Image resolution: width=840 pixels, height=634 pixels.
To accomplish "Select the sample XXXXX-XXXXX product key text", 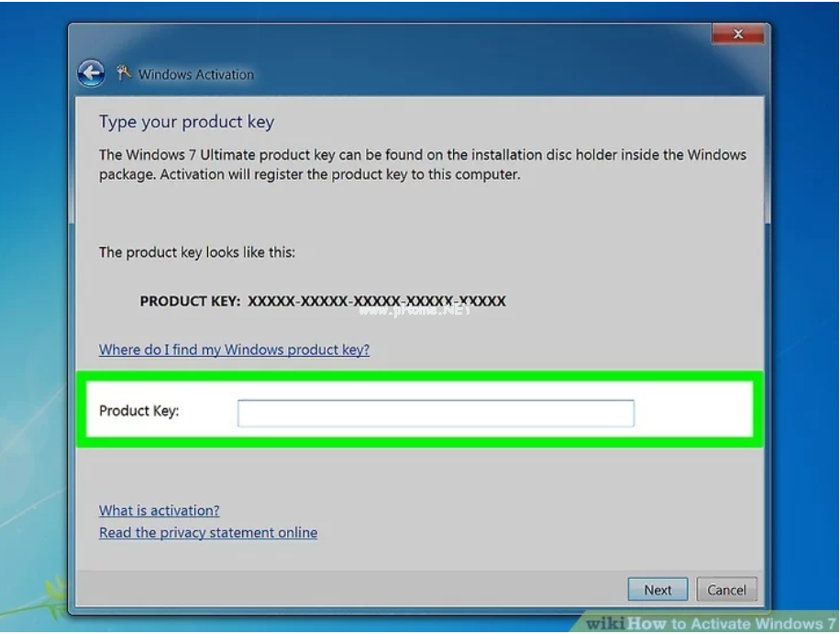I will click(x=377, y=301).
